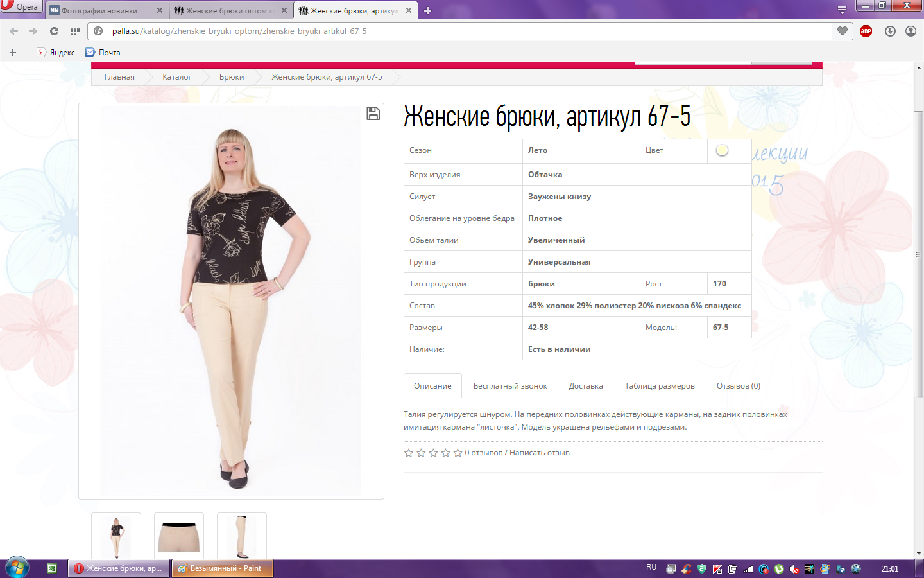Rate three stars
Image resolution: width=924 pixels, height=578 pixels.
point(433,453)
